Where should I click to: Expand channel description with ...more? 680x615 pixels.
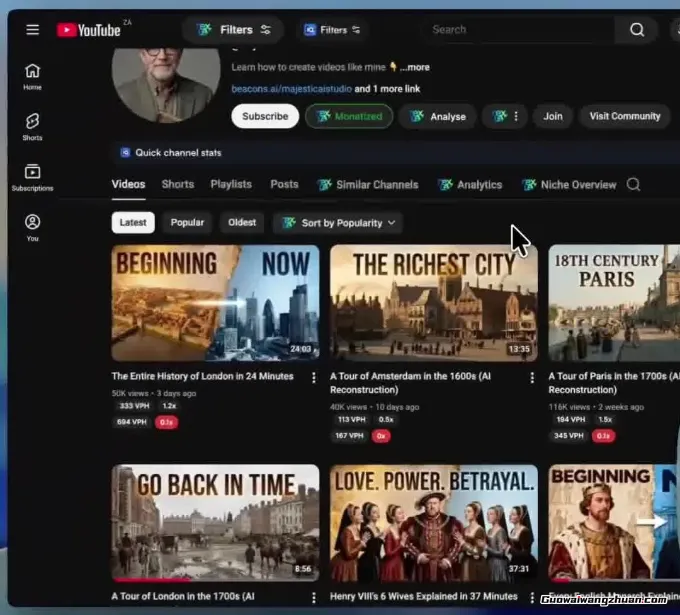(x=414, y=68)
